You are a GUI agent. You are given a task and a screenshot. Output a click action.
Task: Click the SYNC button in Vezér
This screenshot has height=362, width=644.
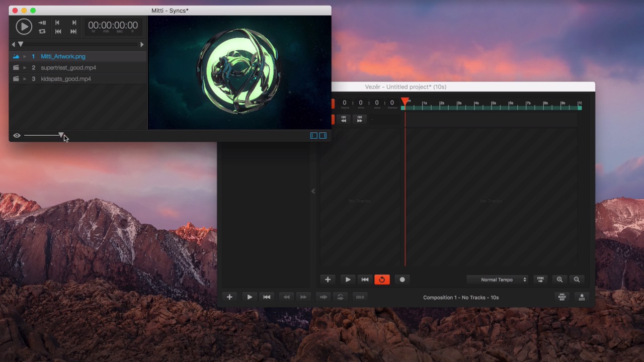point(540,280)
